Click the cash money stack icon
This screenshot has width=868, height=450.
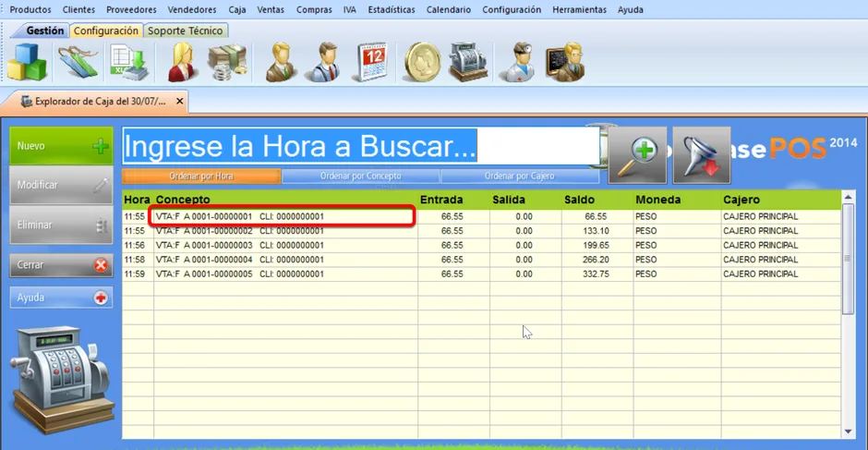tap(227, 62)
